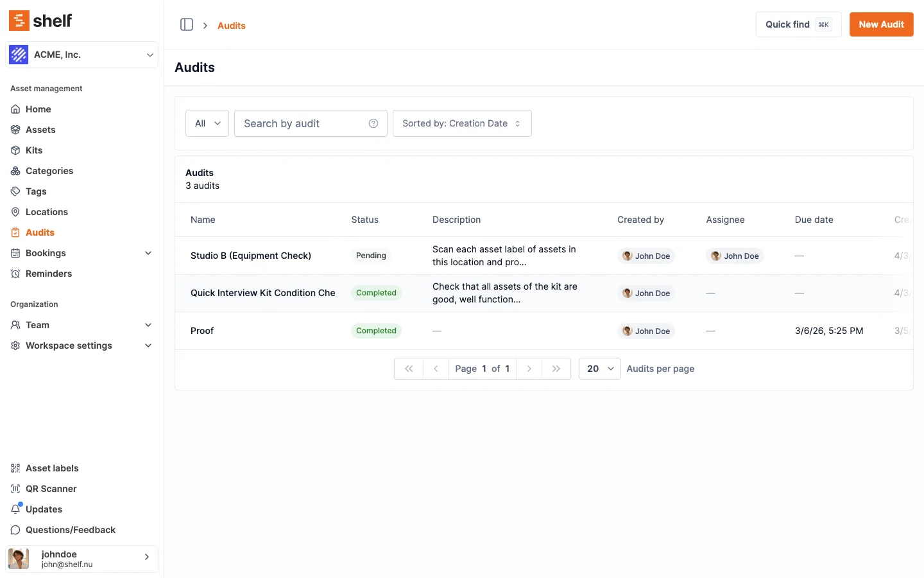Click the Shelf logo
Screen dimensions: 924x578
point(40,21)
